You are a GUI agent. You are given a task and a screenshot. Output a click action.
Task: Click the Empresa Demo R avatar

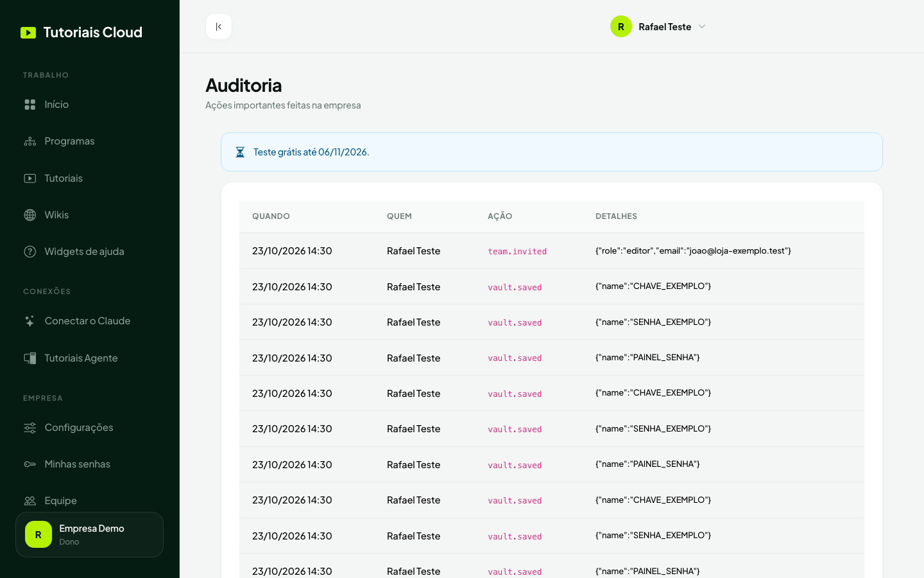click(x=38, y=534)
